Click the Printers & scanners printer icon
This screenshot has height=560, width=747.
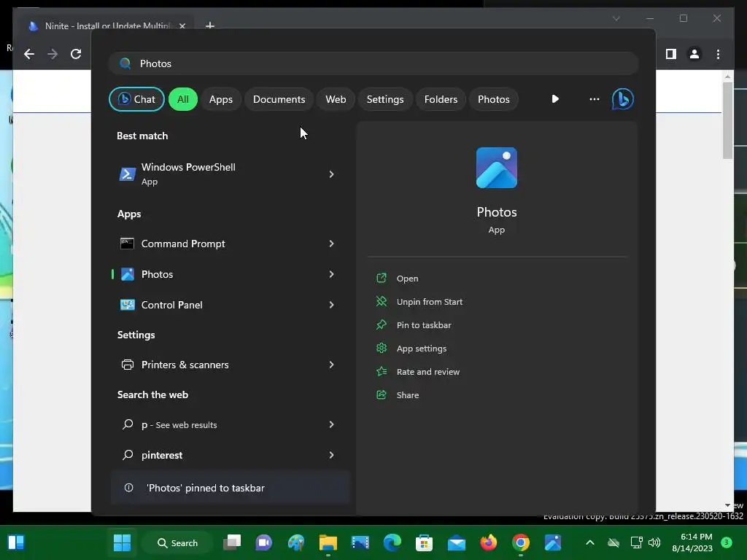pyautogui.click(x=127, y=365)
